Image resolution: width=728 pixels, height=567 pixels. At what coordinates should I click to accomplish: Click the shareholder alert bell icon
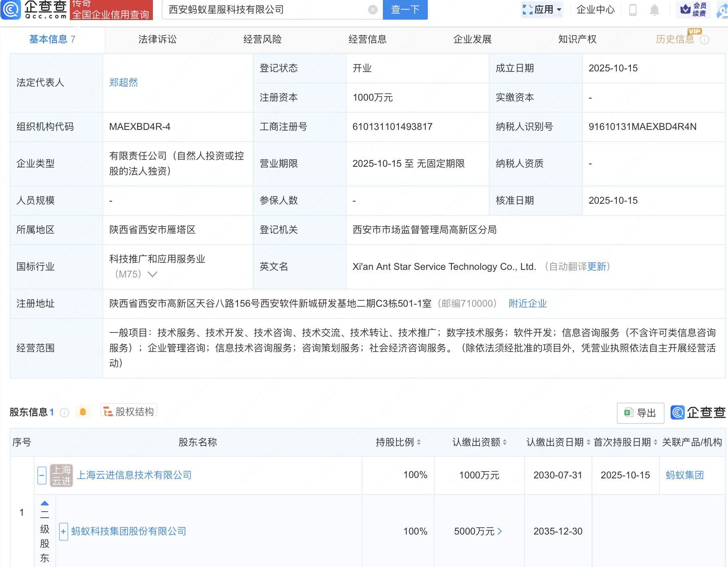click(x=83, y=412)
